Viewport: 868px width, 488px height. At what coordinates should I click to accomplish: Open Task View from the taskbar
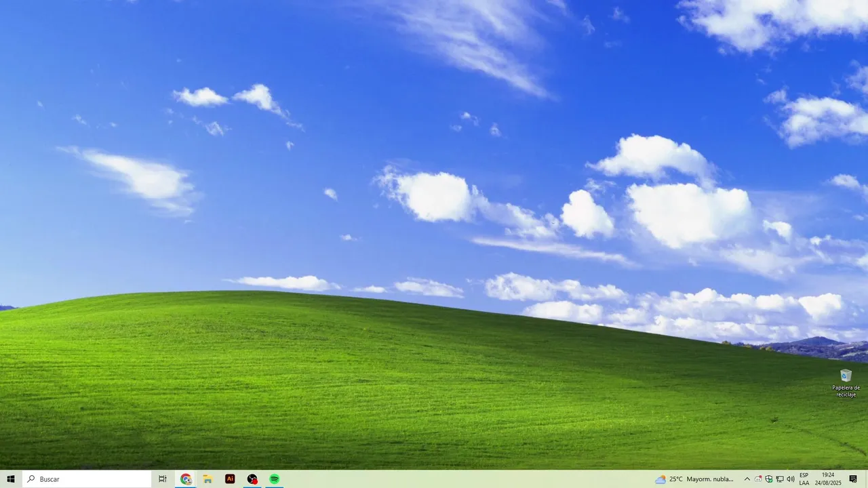163,479
